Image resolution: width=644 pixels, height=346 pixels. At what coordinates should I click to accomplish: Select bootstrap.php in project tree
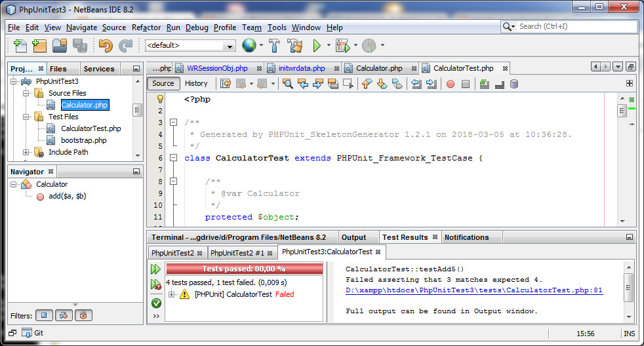(84, 140)
